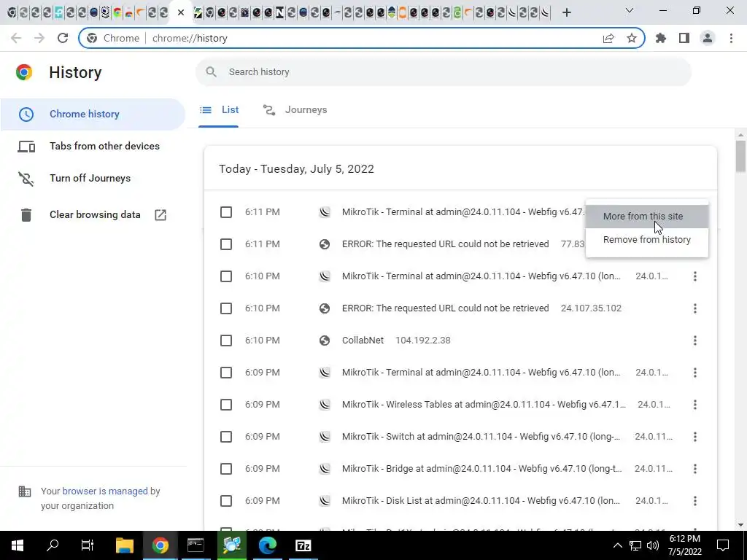The width and height of the screenshot is (747, 560).
Task: Check the 6:11 PM MikroTik Terminal entry
Action: click(x=226, y=212)
